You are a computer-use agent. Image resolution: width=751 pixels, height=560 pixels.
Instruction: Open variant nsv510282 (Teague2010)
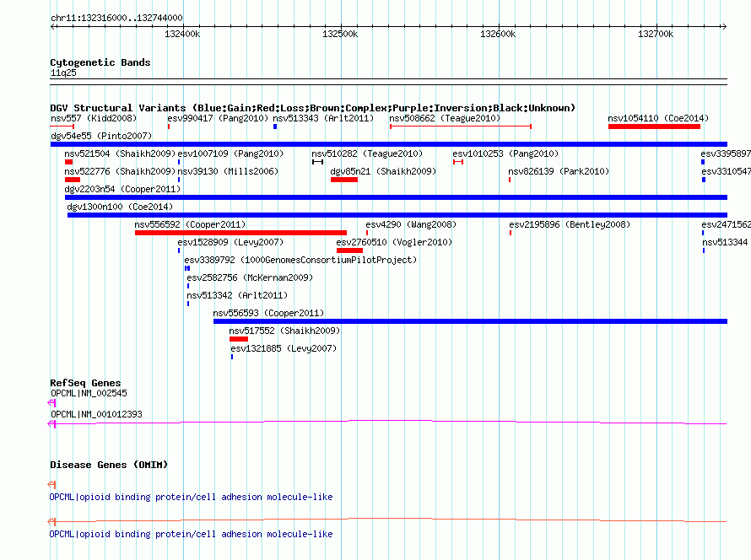pos(367,153)
